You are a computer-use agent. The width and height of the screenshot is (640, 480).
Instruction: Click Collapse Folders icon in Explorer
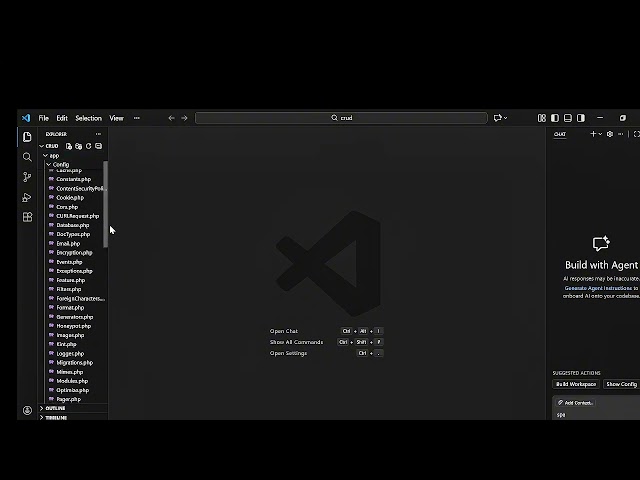pyautogui.click(x=98, y=146)
